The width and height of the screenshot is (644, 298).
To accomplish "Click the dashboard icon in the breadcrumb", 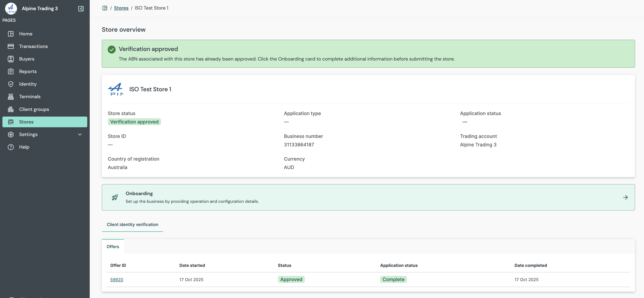I will point(105,8).
